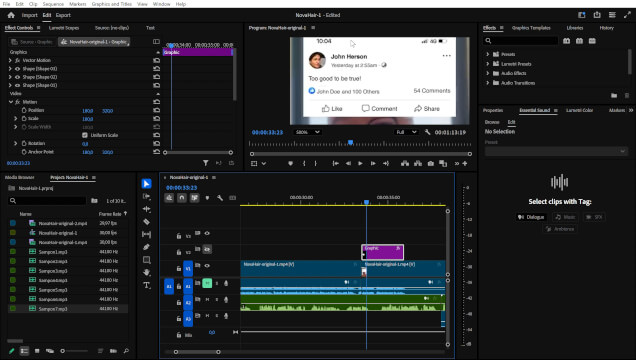
Task: Switch to Lumetri Color tab
Action: pyautogui.click(x=579, y=110)
